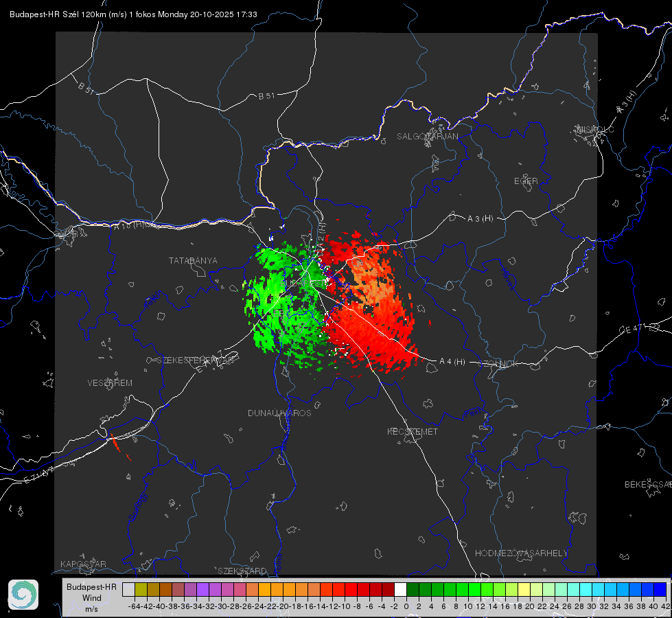Viewport: 672px width, 618px height.
Task: Click the SZEKSZÁRD city label
Action: coord(242,571)
